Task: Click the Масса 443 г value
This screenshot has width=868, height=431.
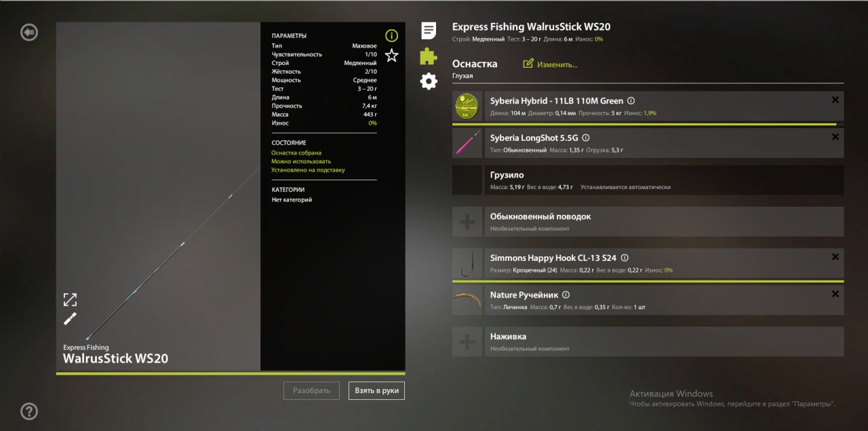Action: [370, 115]
